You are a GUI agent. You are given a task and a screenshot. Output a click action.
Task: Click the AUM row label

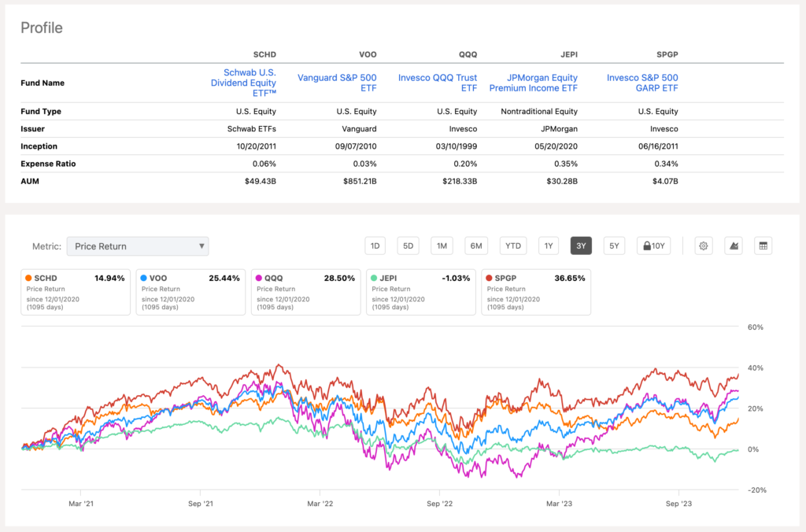pyautogui.click(x=30, y=182)
